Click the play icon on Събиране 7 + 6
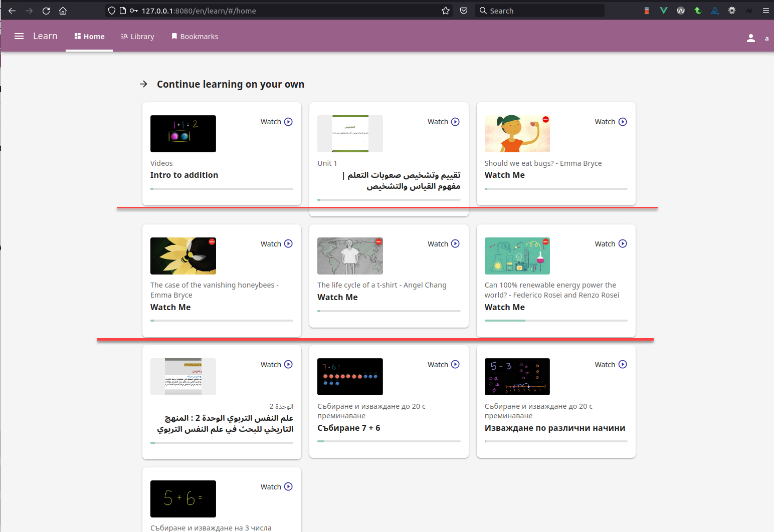Screen dimensions: 774x532 tap(455, 364)
